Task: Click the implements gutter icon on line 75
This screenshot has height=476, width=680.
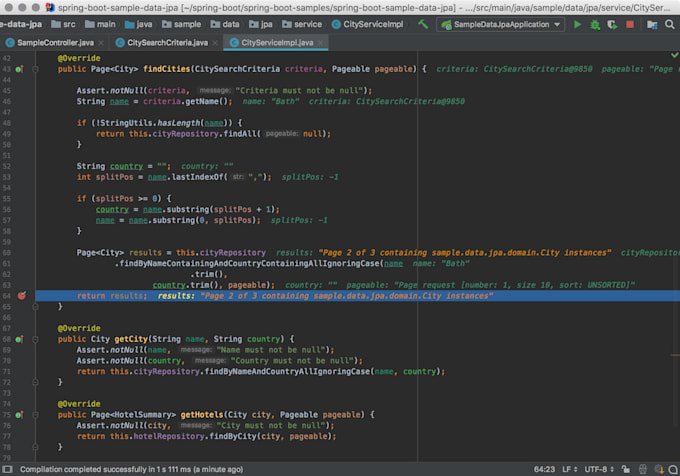Action: coord(19,415)
